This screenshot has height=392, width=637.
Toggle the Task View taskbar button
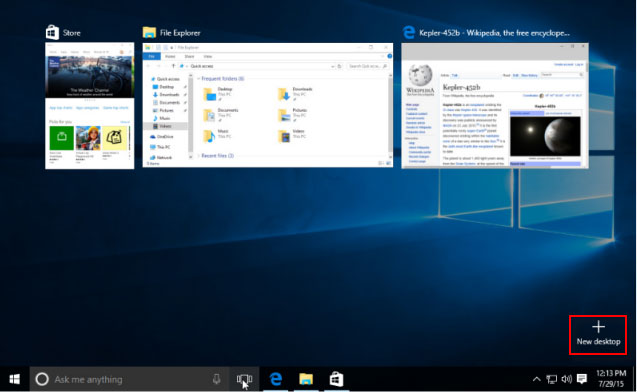click(245, 379)
